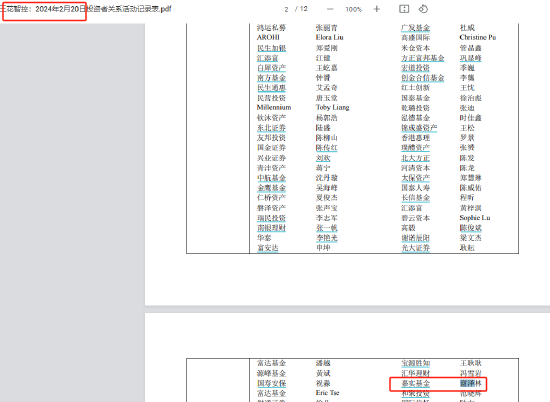Viewport: 550px width, 402px height.
Task: Click the text '国泰基金'
Action: [415, 98]
